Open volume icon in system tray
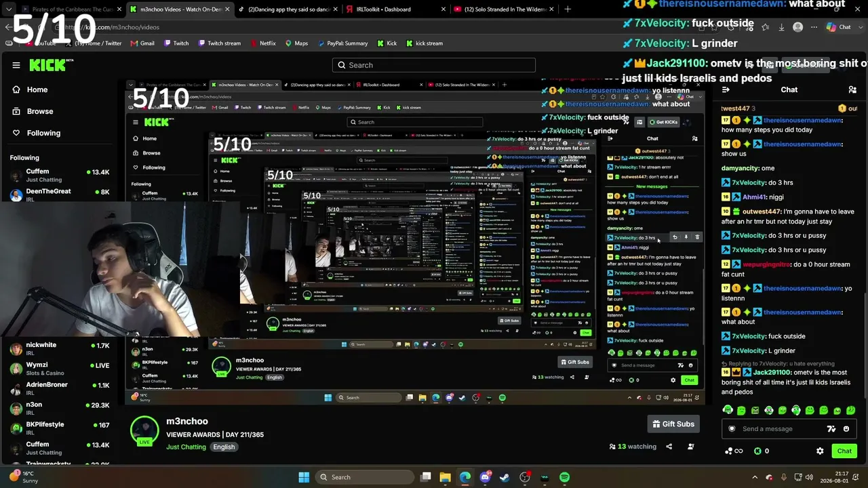Screen dimensions: 868x488 [810, 477]
